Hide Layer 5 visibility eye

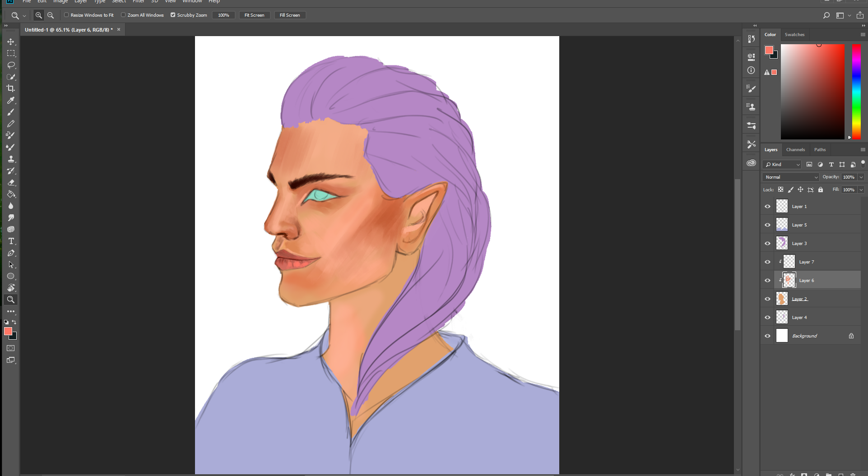pos(767,225)
